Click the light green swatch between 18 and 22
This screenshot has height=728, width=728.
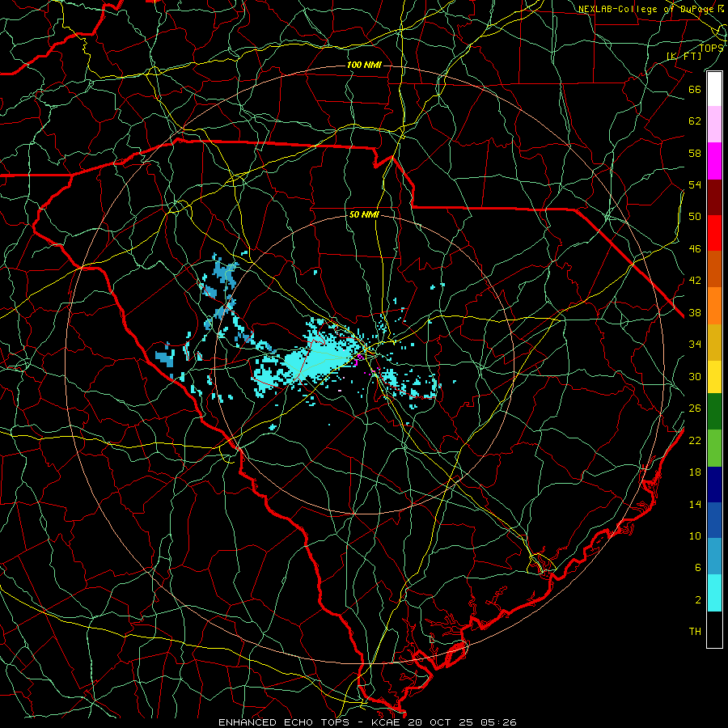coord(714,448)
